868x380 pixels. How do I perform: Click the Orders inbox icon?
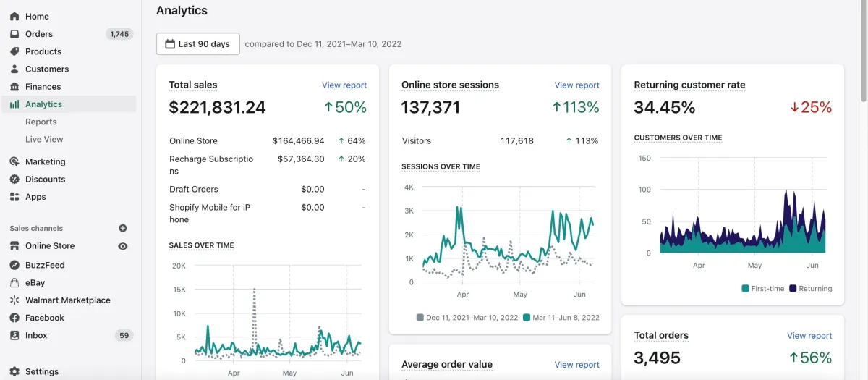[14, 34]
